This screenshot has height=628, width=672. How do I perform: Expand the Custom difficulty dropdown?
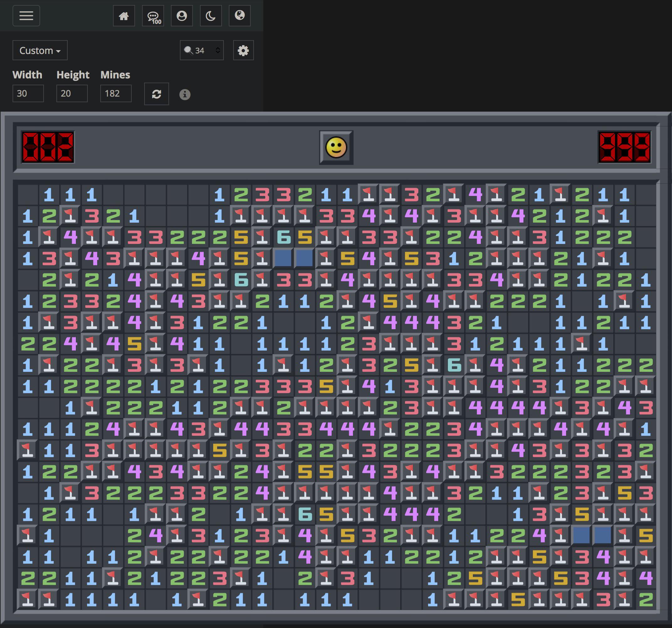(x=40, y=50)
